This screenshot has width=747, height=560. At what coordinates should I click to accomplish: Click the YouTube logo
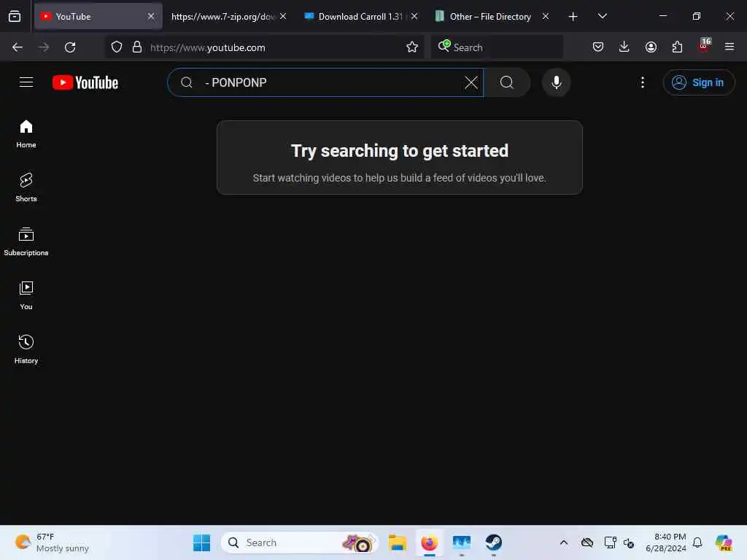[85, 82]
